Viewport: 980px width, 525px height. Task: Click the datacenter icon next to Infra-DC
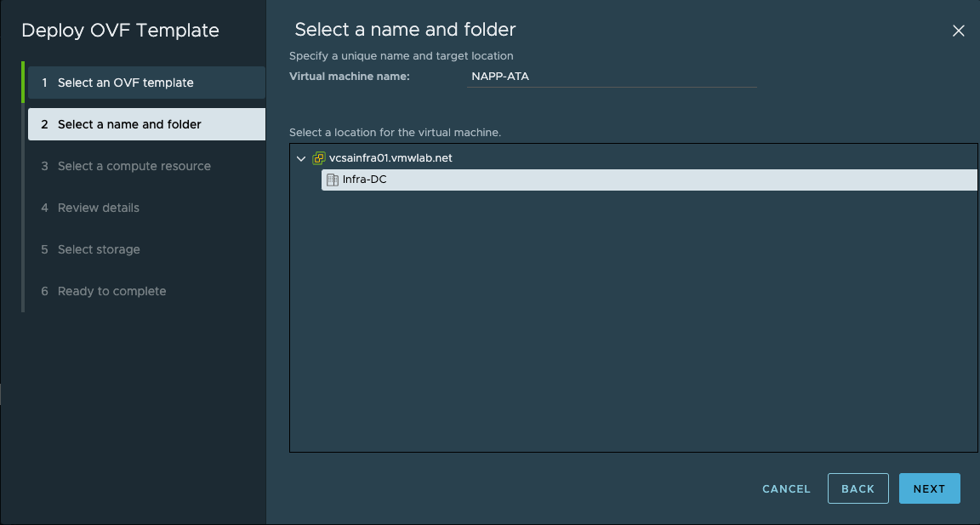[x=333, y=180]
